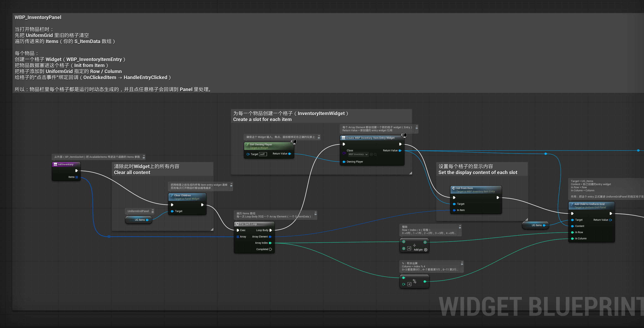Click the Add Child to Uniform Grid Content pin
644x328 pixels.
tap(572, 226)
